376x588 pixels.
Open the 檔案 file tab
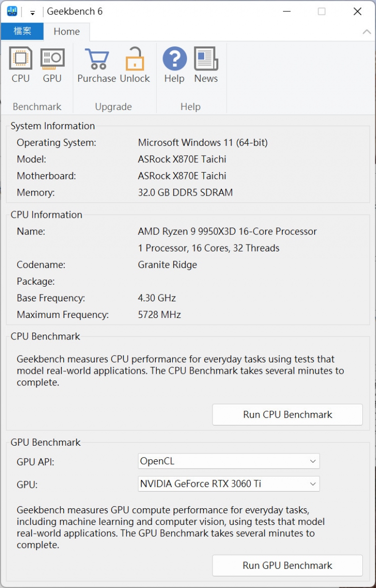22,31
